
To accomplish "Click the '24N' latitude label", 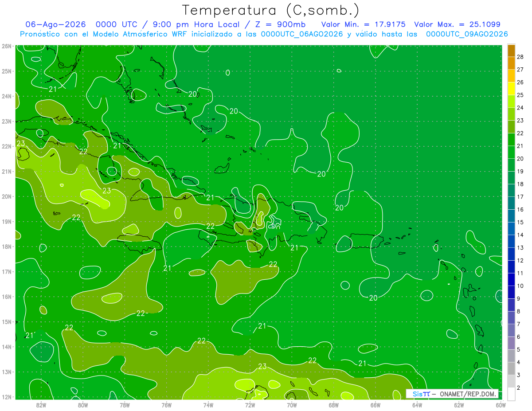I will [7, 96].
